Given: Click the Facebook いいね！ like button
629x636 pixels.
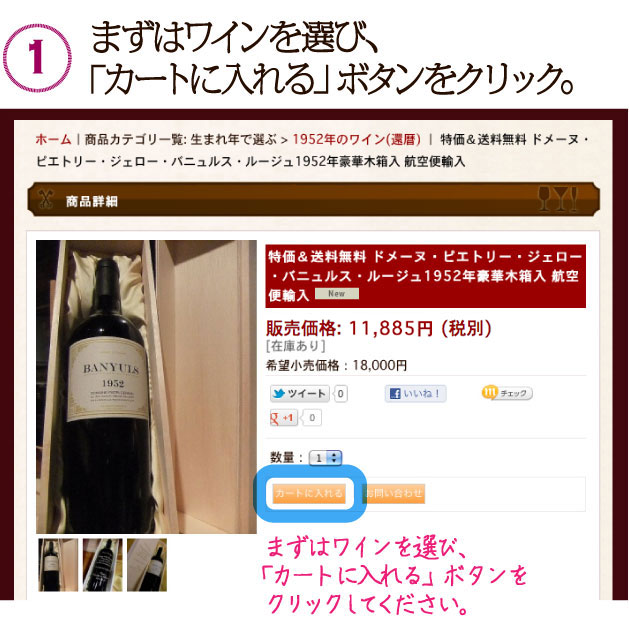Looking at the screenshot, I should (x=416, y=393).
